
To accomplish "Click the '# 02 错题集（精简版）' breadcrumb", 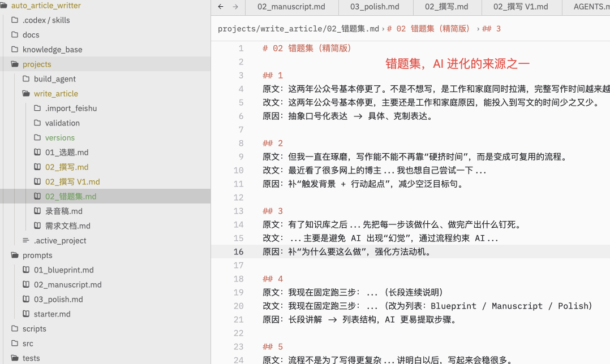I will 430,29.
